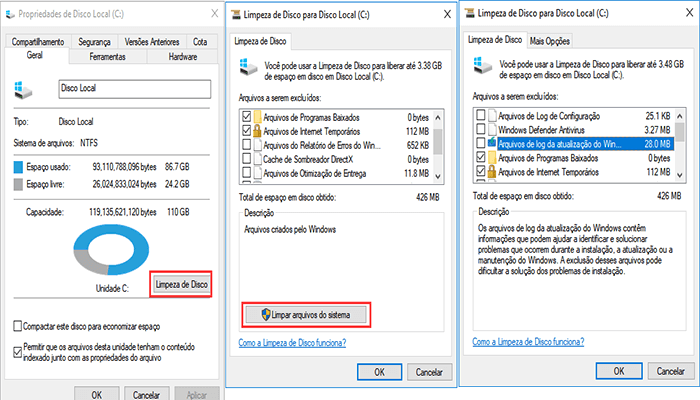Click file icon of Relatório de Erros row
Viewport: 700px width, 400px height.
pyautogui.click(x=257, y=145)
